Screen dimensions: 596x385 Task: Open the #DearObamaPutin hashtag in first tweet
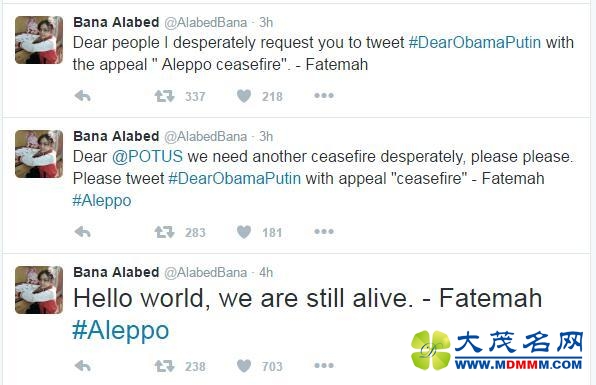(475, 43)
